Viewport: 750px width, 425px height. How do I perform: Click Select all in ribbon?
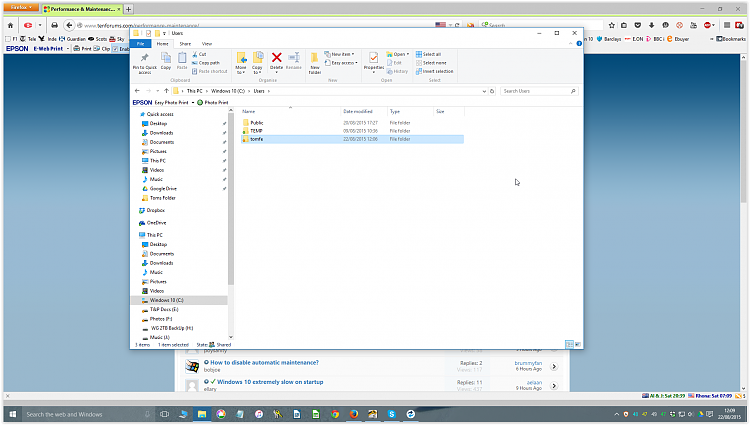pyautogui.click(x=429, y=54)
